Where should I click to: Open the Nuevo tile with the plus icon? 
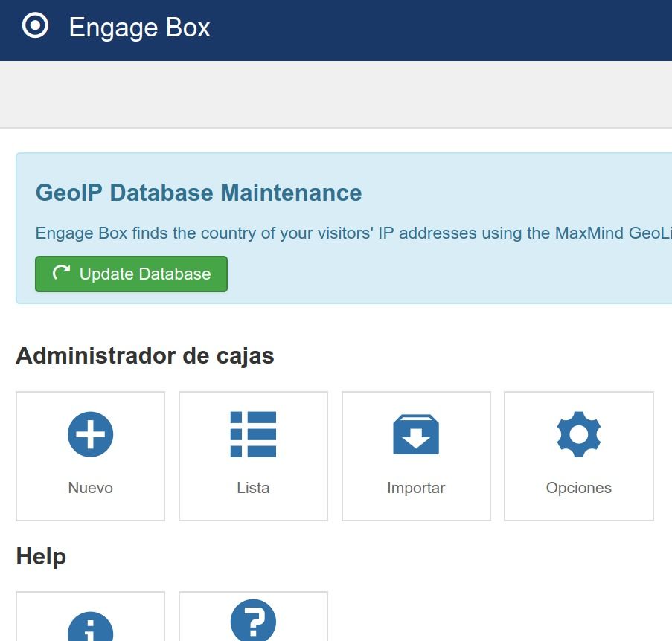pos(91,456)
